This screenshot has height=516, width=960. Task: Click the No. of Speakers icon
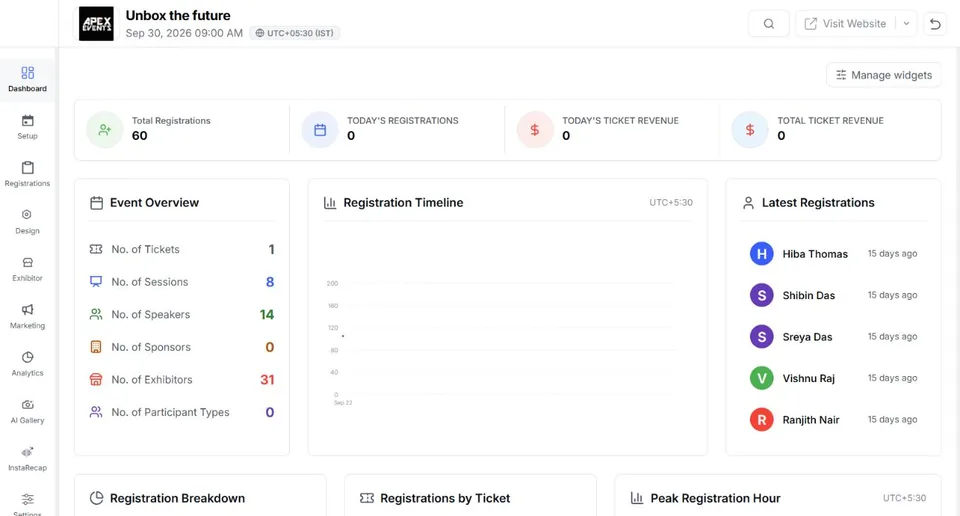96,314
